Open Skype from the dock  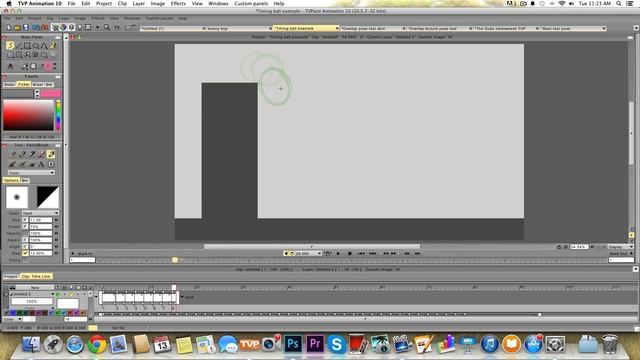(x=337, y=344)
